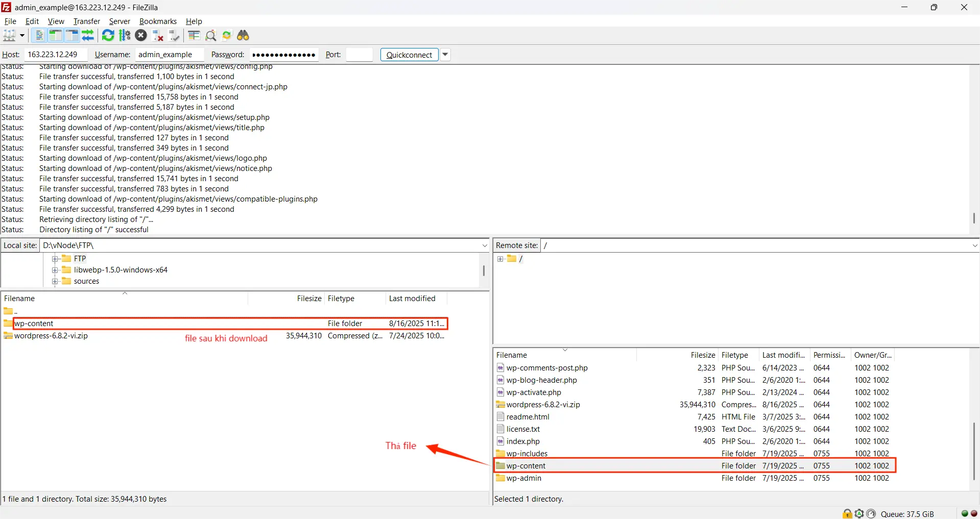Expand the remote root folder
980x519 pixels.
500,259
